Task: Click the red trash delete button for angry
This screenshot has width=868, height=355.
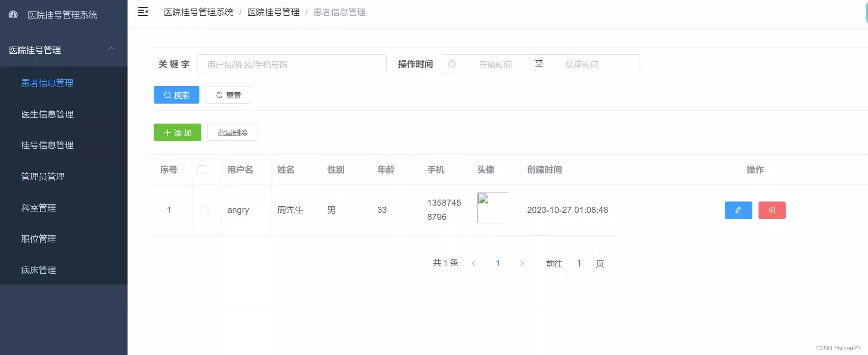Action: click(x=772, y=210)
